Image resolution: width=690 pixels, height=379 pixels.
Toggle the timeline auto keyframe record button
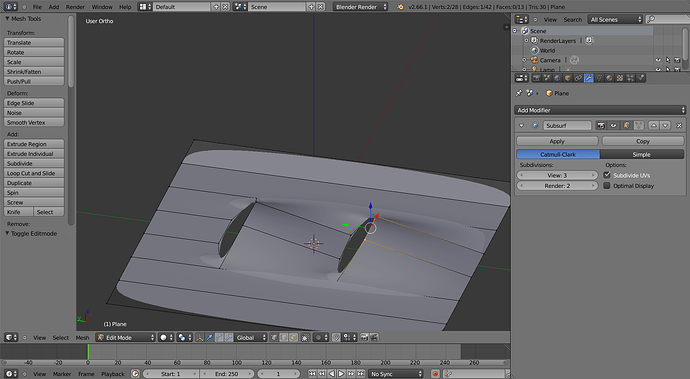435,374
